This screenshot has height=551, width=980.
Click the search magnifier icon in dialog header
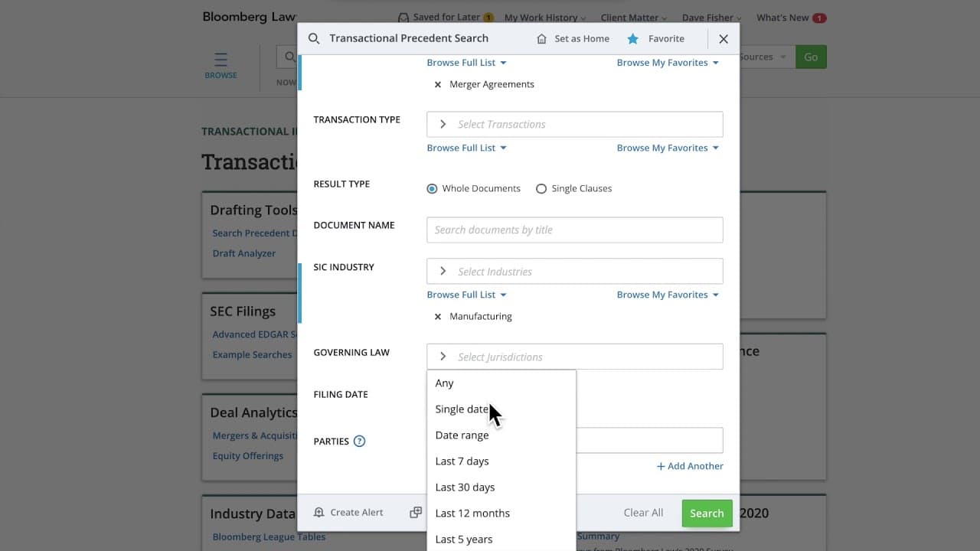pyautogui.click(x=314, y=39)
